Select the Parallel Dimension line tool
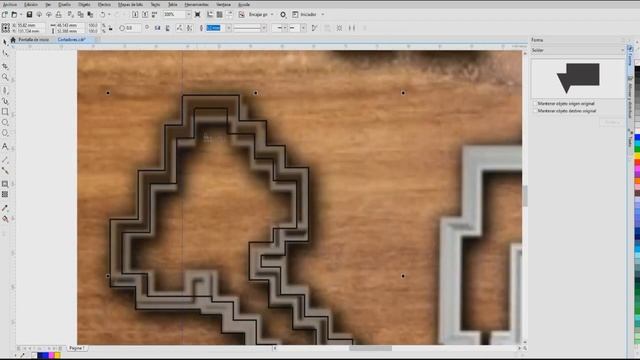This screenshot has width=640, height=360. [5, 160]
